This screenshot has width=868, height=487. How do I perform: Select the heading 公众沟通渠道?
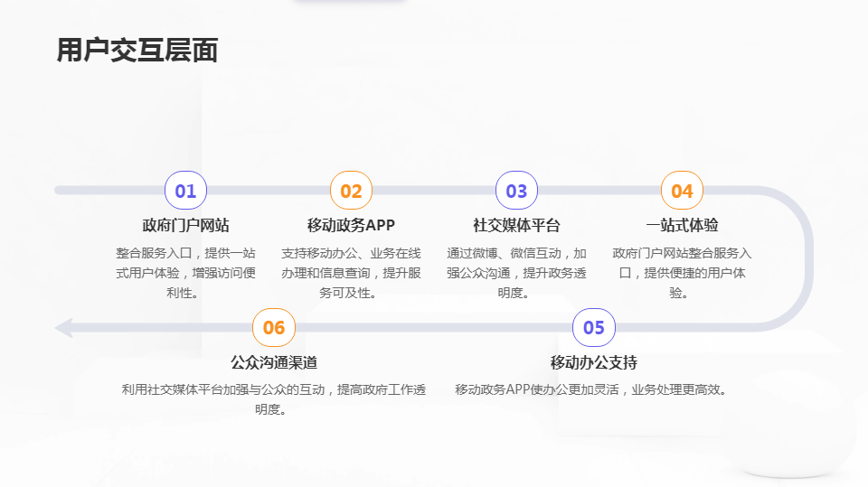tap(274, 362)
